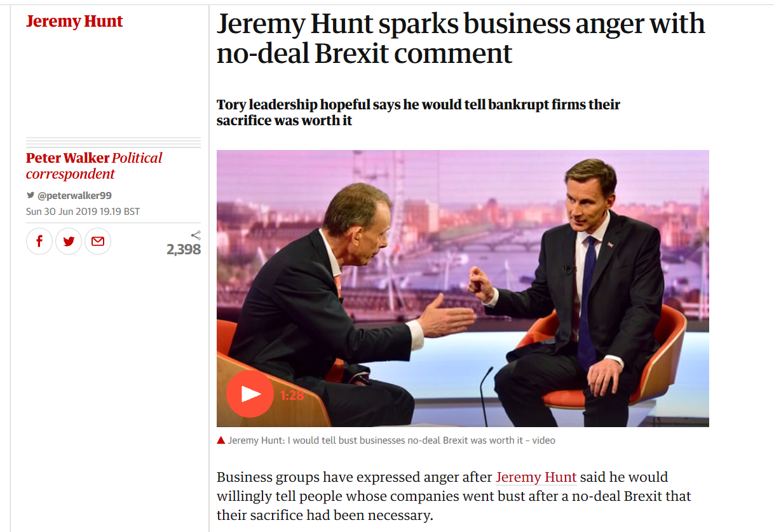Click the bold Tory leadership hopeful standfirst

coord(418,112)
